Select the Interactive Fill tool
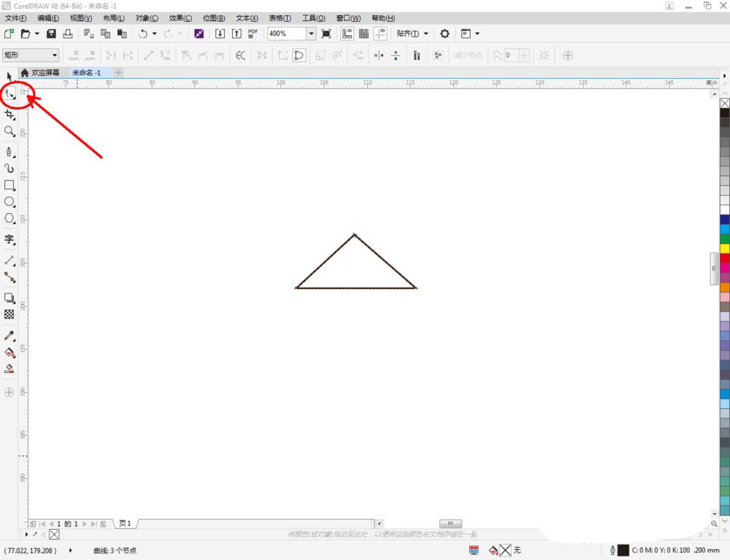 tap(9, 353)
